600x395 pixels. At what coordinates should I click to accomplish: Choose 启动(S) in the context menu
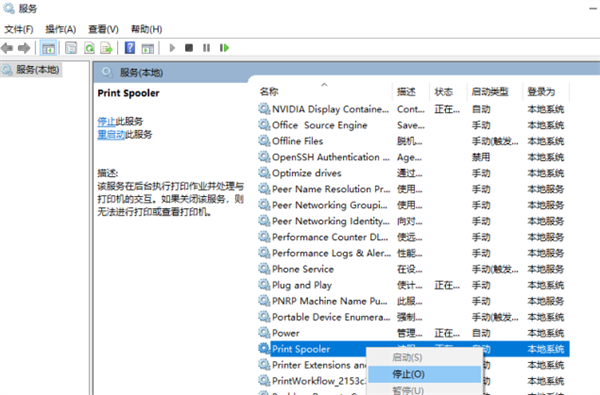pyautogui.click(x=424, y=358)
